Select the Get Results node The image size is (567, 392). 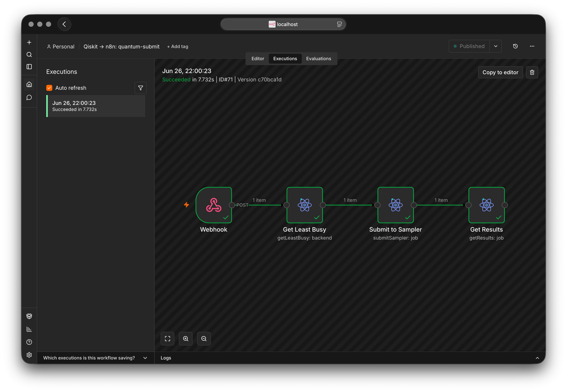(x=487, y=205)
